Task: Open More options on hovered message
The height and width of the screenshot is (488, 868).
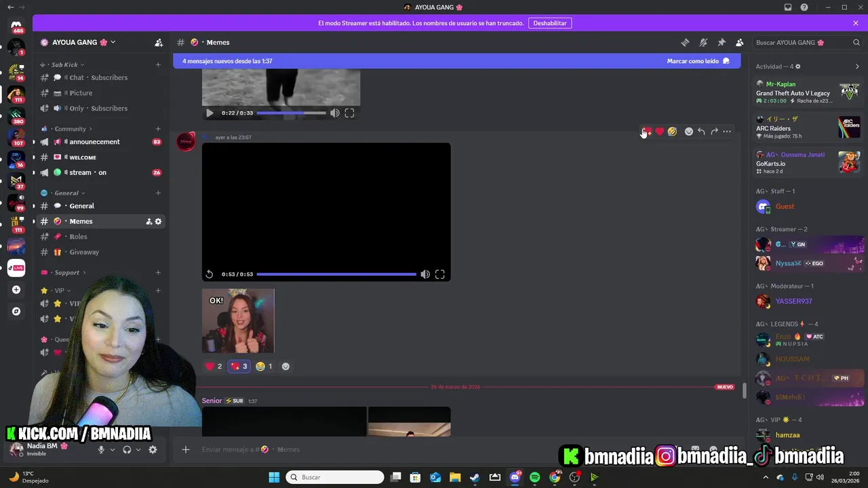Action: tap(727, 131)
